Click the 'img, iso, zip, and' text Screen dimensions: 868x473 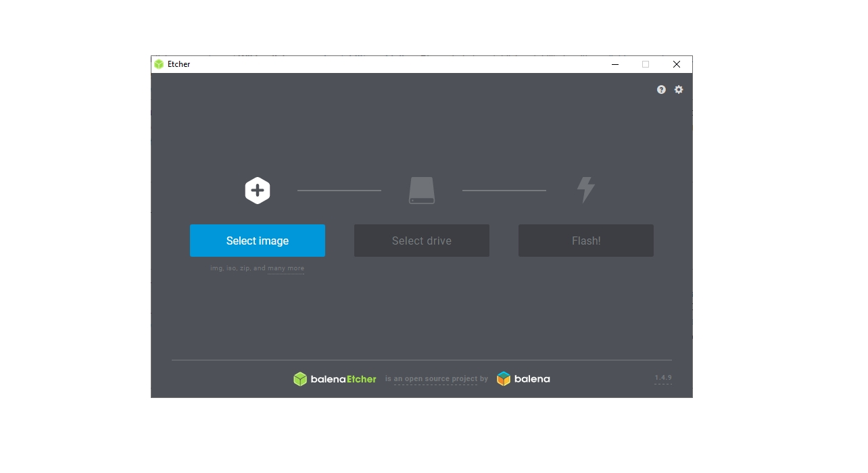coord(238,268)
